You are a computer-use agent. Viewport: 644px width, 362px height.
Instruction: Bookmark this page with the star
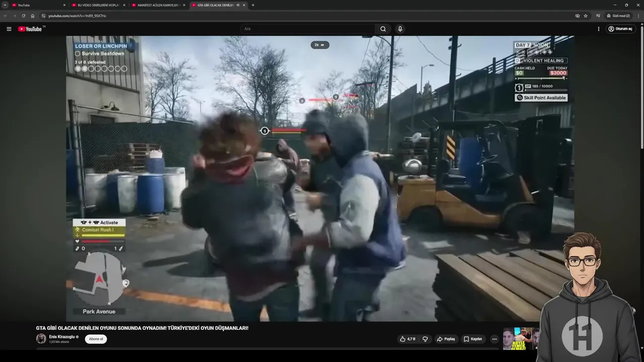coord(586,16)
